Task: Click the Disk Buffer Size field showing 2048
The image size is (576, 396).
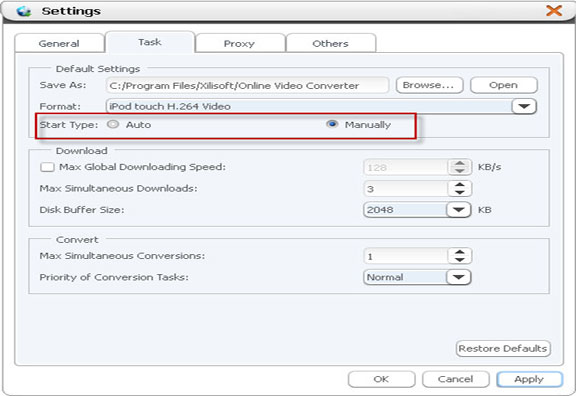Action: 405,210
